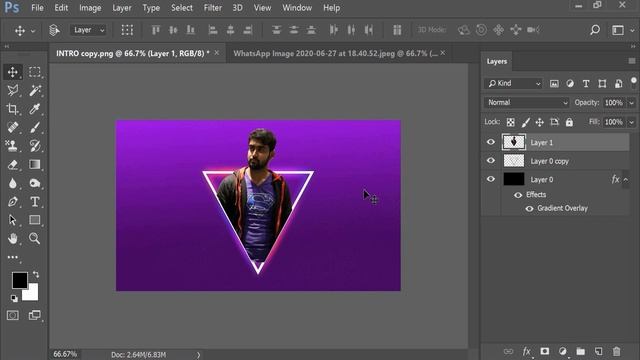
Task: Set the foreground color swatch
Action: (20, 280)
